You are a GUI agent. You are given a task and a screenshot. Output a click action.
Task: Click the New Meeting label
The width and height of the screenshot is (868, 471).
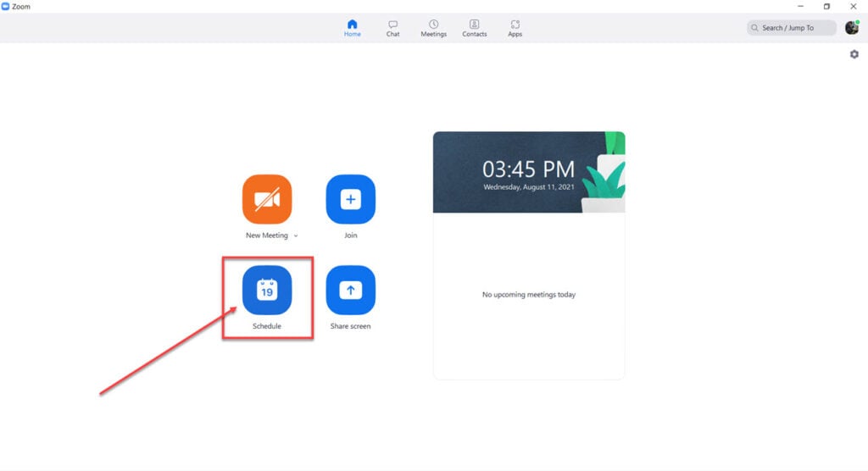[267, 235]
